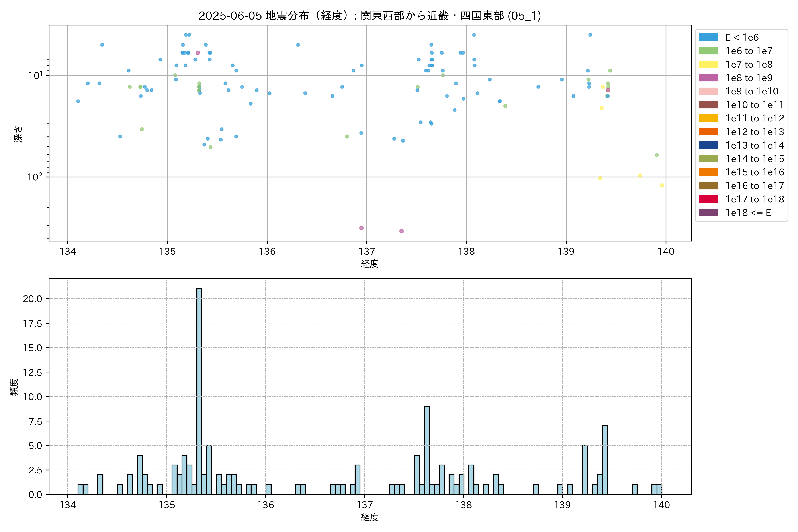Click the '1e12 to 1e13' legend label
Image resolution: width=798 pixels, height=532 pixels.
pos(755,132)
